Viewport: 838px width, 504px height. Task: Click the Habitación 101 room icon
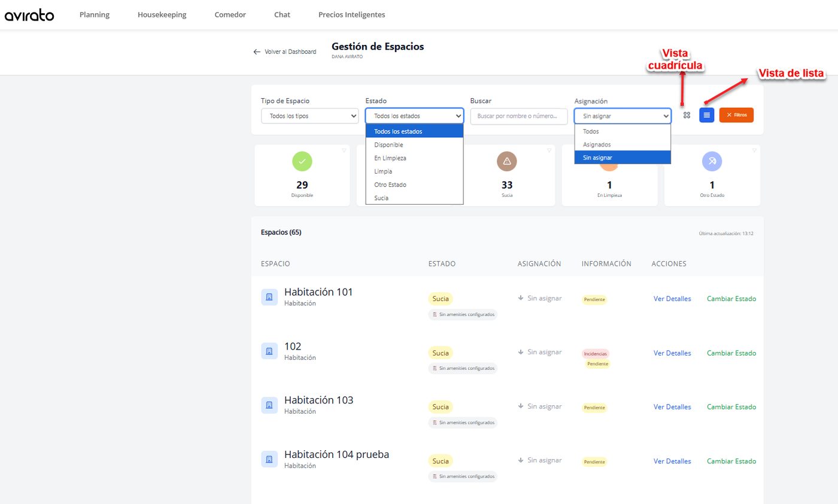(269, 297)
